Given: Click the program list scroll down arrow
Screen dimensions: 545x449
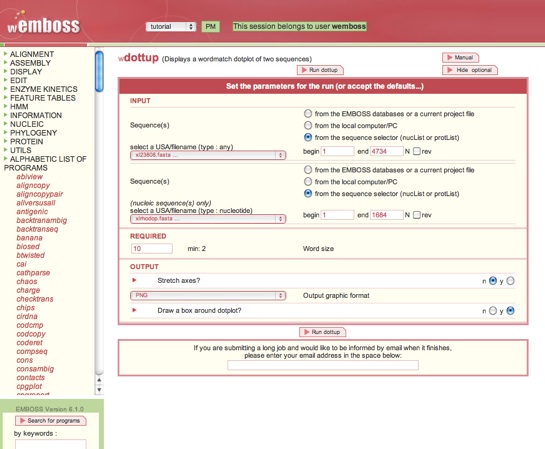Looking at the screenshot, I should (x=99, y=389).
